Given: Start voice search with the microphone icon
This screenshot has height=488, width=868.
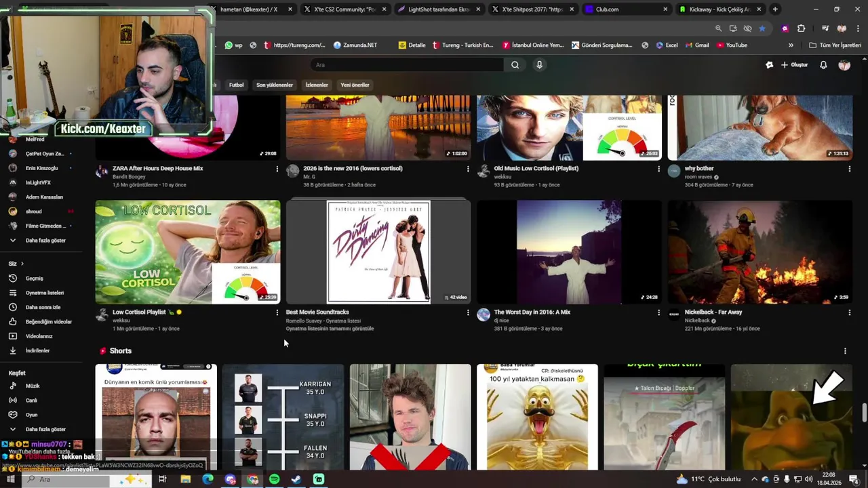Looking at the screenshot, I should point(539,65).
